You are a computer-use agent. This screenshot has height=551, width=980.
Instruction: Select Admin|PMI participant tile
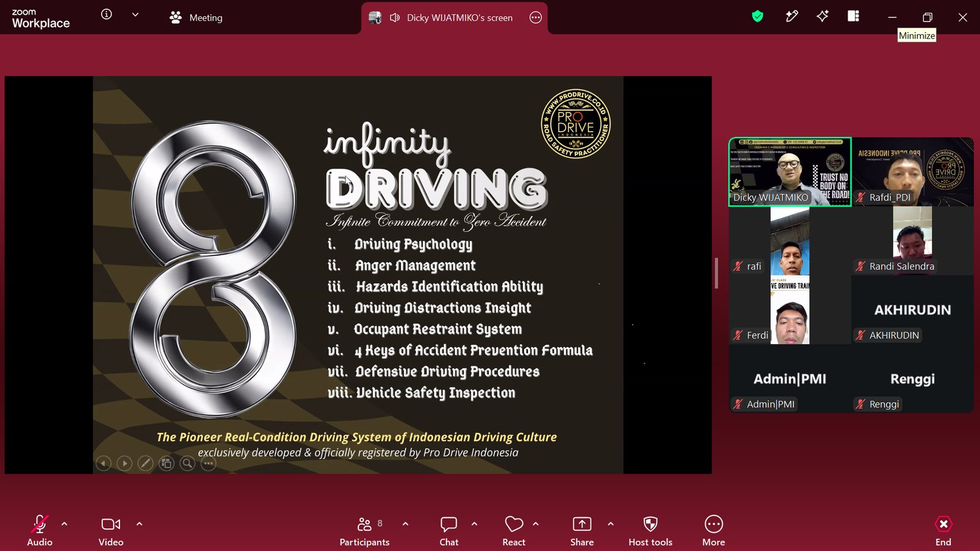[790, 378]
